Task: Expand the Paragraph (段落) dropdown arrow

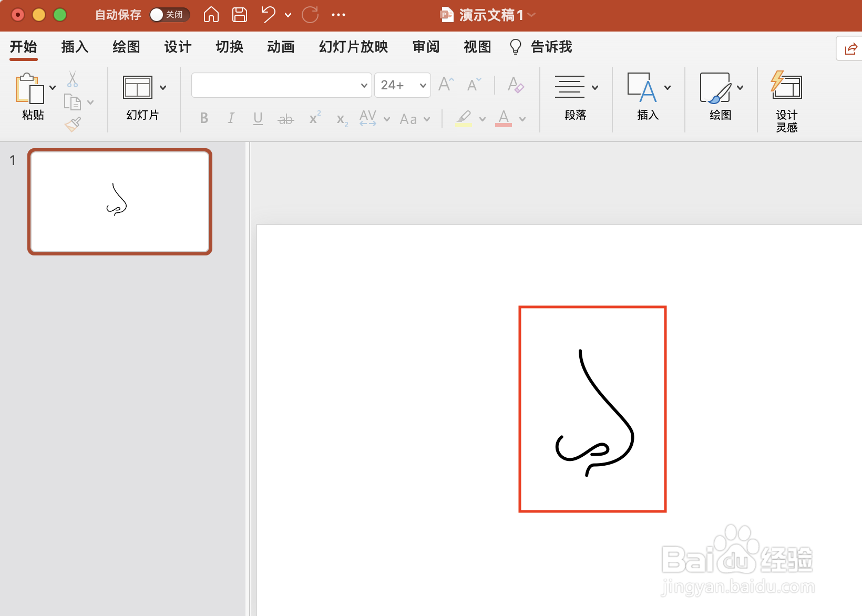Action: pos(595,87)
